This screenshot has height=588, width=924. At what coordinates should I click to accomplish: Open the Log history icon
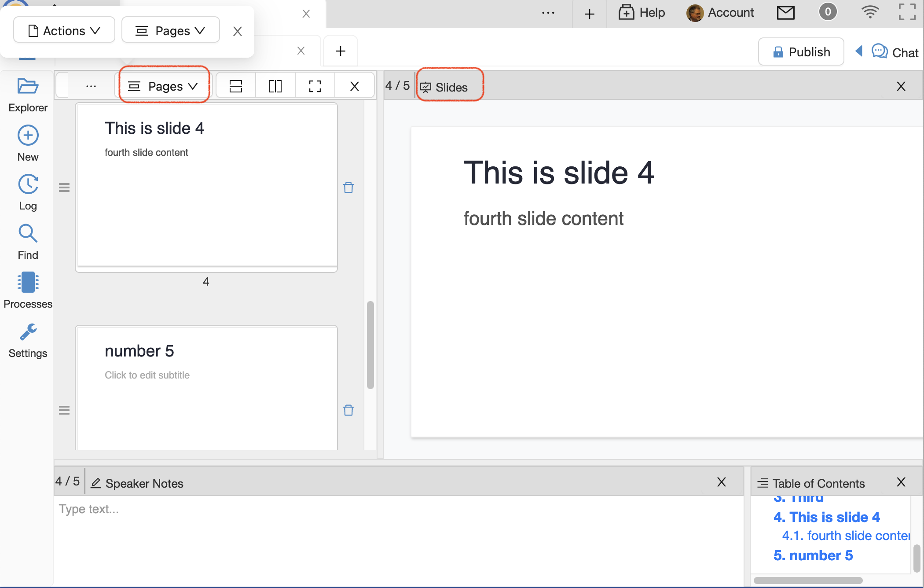pos(28,184)
